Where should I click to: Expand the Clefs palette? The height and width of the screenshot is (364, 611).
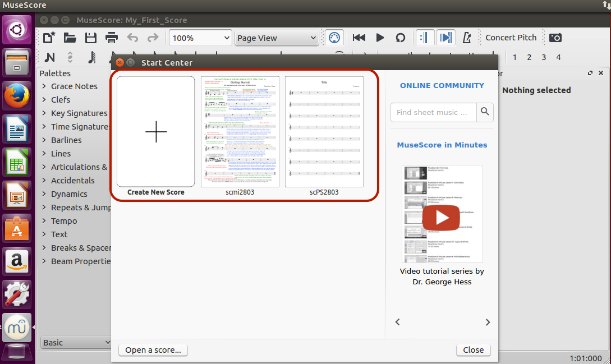44,99
